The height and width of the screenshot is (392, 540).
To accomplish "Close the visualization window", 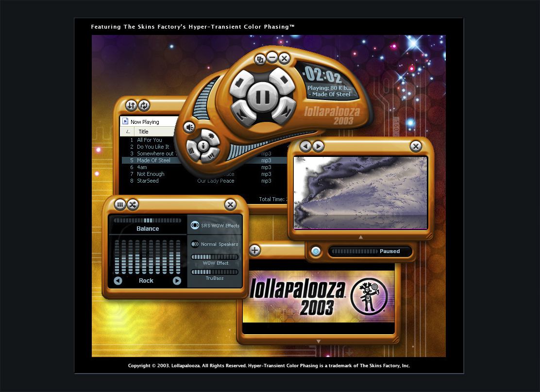I will [x=416, y=146].
